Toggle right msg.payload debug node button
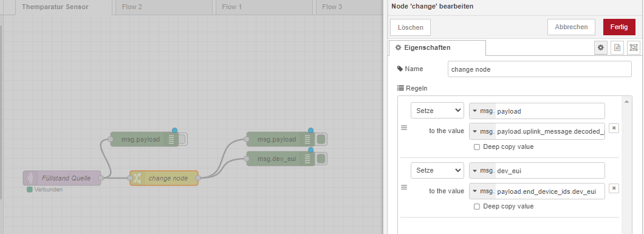This screenshot has width=644, height=234. click(321, 140)
